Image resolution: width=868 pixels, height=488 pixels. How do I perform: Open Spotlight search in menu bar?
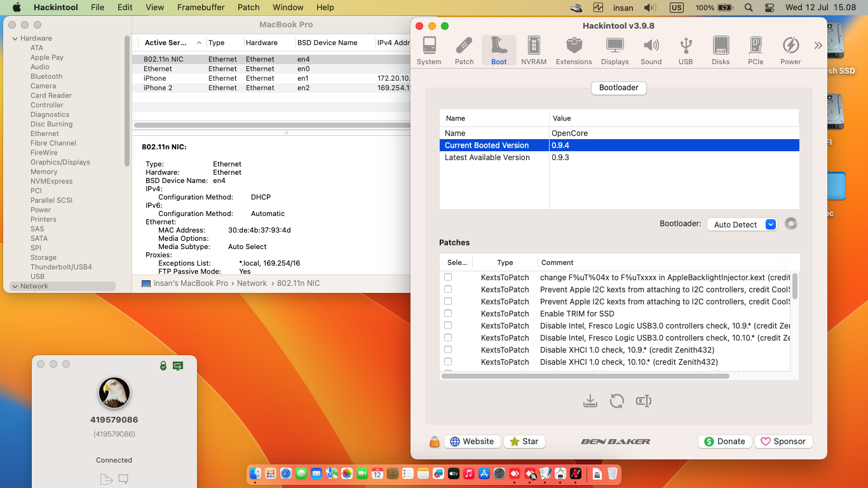point(749,8)
